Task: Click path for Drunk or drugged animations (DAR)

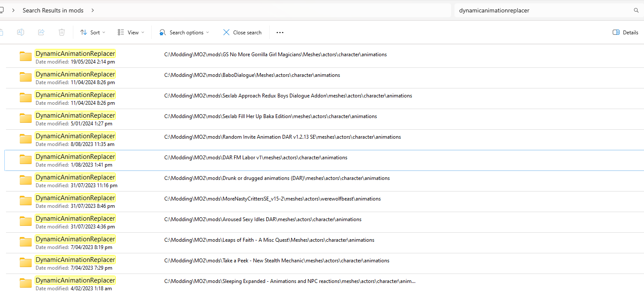Action: (277, 178)
